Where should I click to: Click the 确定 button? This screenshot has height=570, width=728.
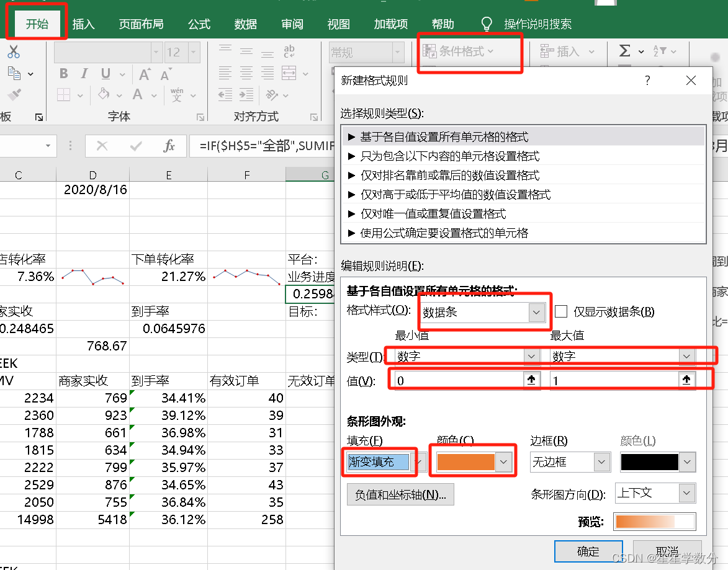(588, 551)
